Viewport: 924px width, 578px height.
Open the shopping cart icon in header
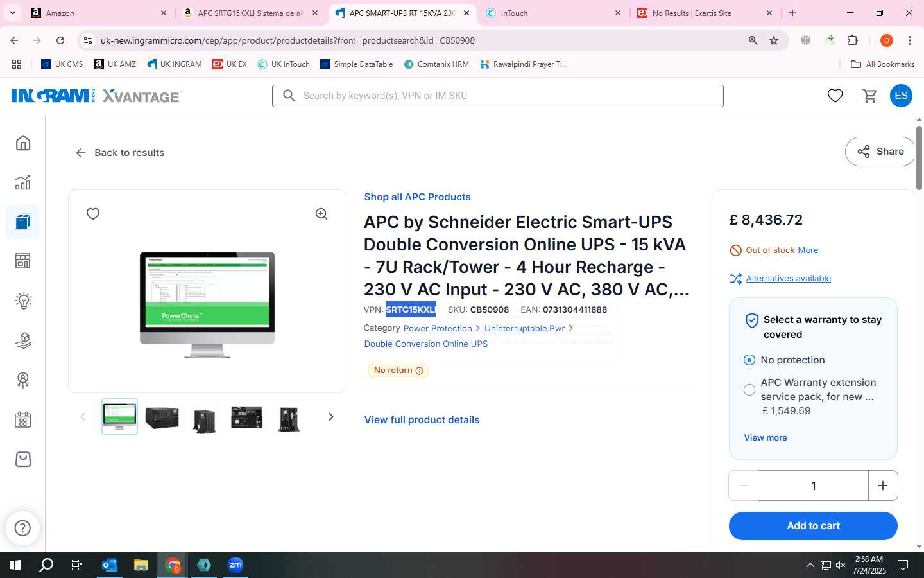(870, 96)
